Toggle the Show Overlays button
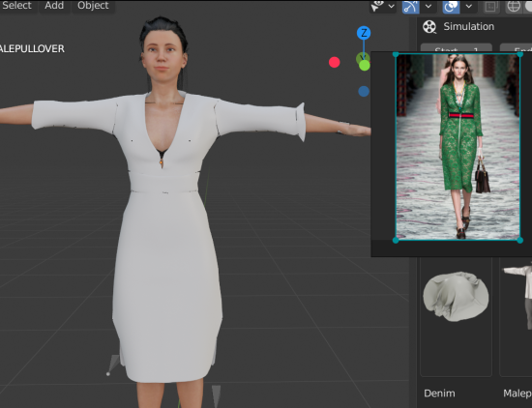 451,6
